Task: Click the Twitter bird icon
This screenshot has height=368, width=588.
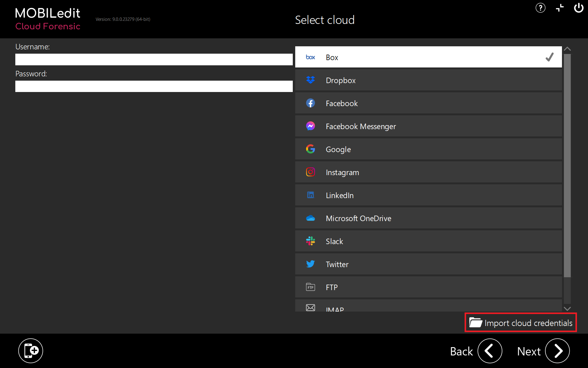Action: click(310, 264)
